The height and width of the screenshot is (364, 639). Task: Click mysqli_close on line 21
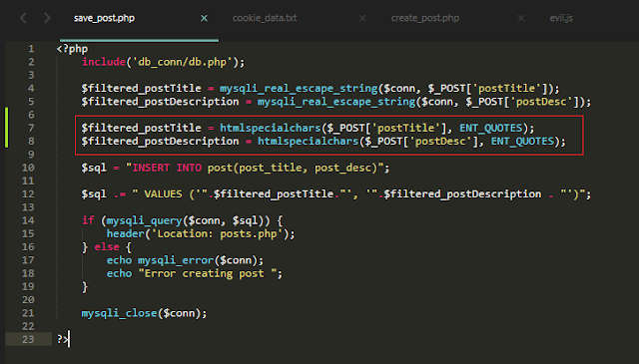click(x=119, y=313)
